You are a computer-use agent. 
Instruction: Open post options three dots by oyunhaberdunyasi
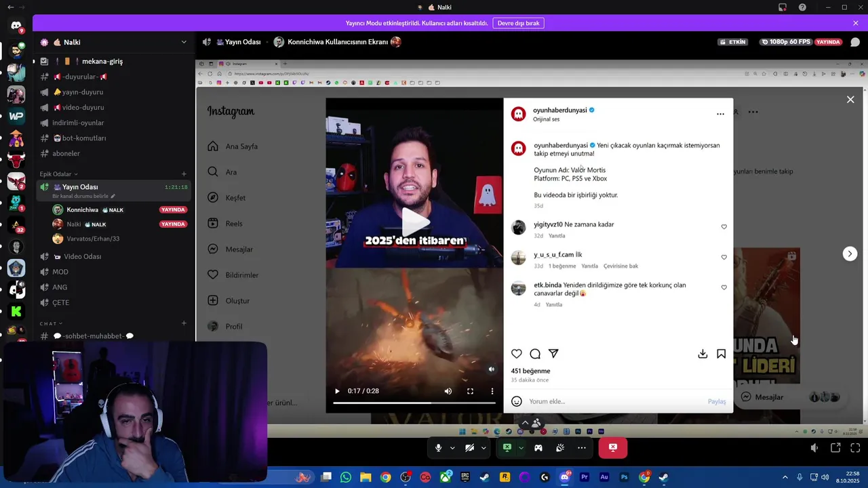pos(720,114)
